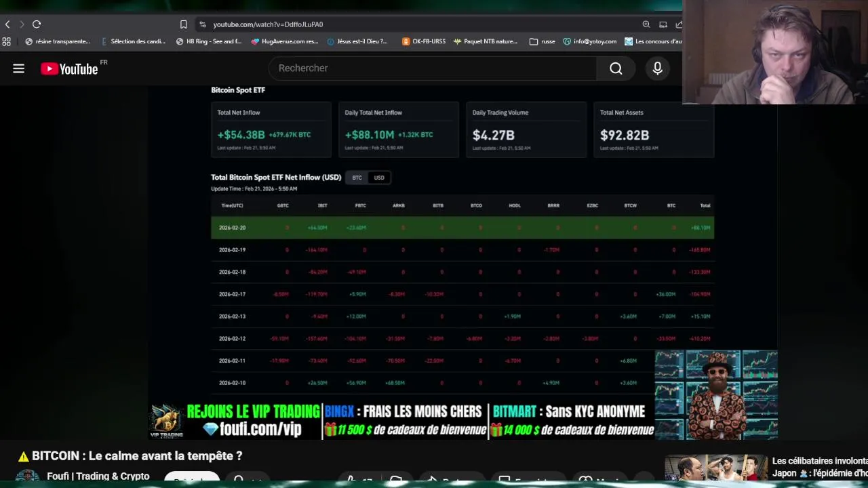Click the 'foufi.com/vip' text in video banner

[x=261, y=429]
